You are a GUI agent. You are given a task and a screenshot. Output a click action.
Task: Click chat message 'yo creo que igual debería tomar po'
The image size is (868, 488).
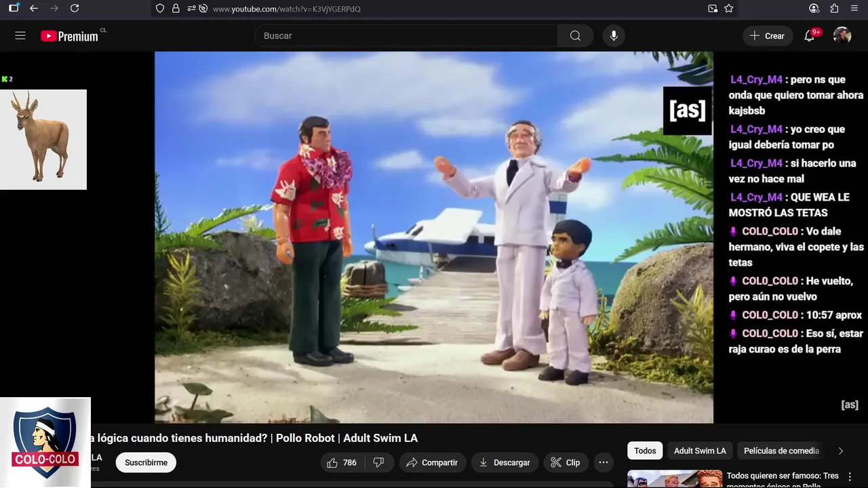[787, 137]
